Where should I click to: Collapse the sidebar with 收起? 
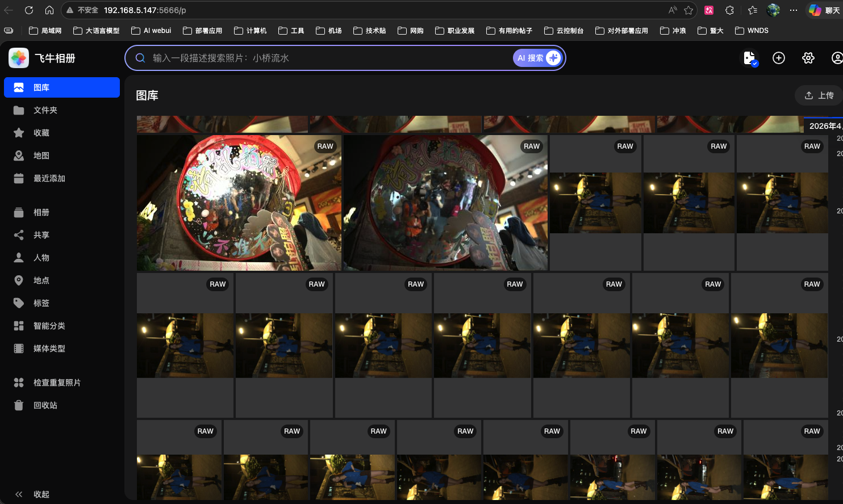point(33,494)
